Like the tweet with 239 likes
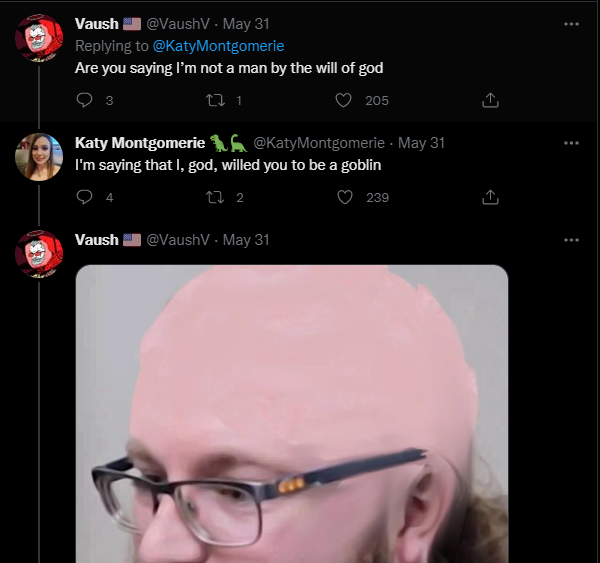This screenshot has height=563, width=600. click(x=344, y=197)
